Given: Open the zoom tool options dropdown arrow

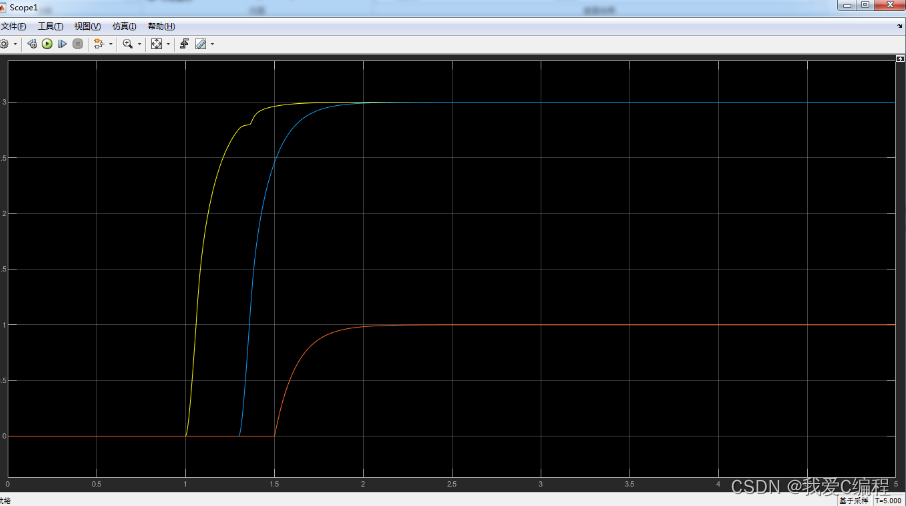Looking at the screenshot, I should tap(139, 44).
